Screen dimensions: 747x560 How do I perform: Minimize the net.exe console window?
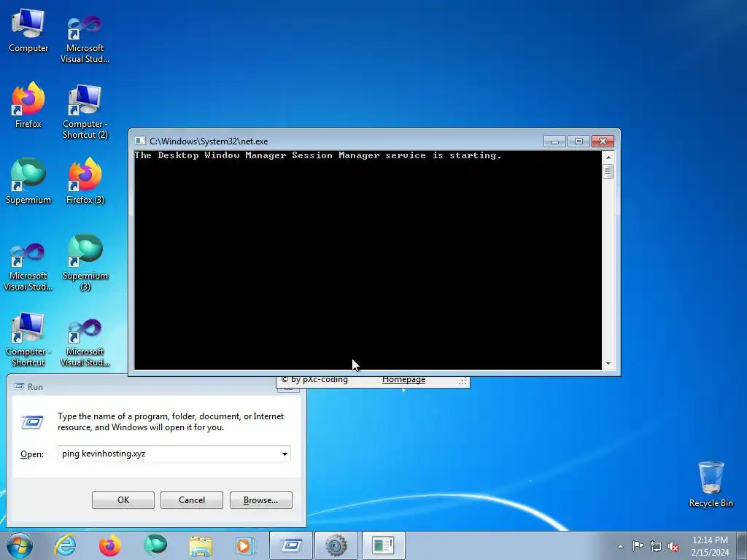click(x=554, y=141)
